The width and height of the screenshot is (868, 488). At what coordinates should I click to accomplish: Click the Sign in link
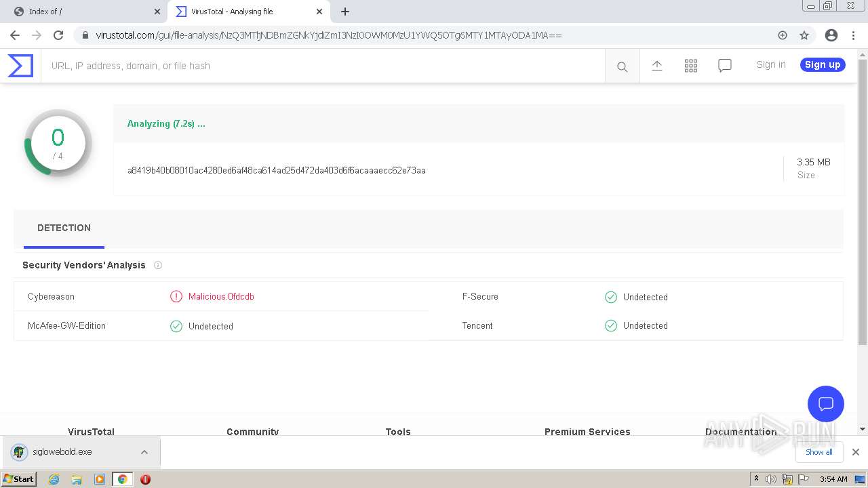pyautogui.click(x=771, y=64)
